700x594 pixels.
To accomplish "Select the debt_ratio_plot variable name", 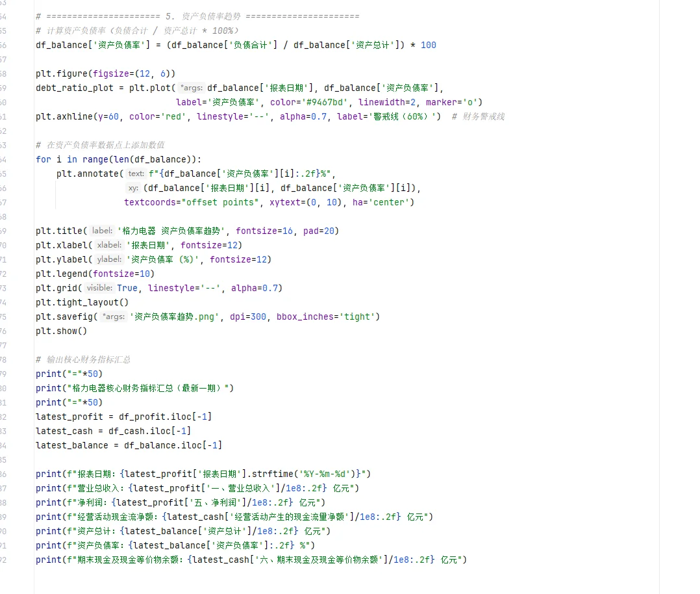I will [75, 88].
